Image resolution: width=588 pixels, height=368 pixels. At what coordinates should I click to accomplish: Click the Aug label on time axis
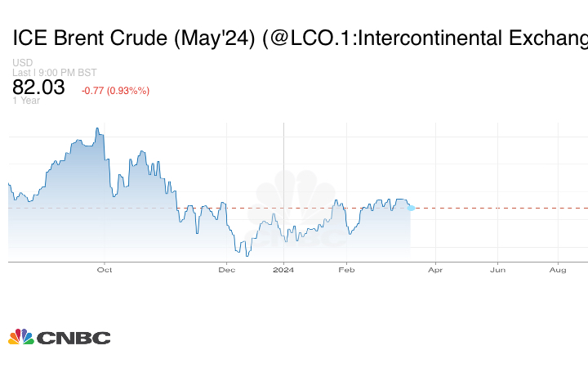[558, 268]
